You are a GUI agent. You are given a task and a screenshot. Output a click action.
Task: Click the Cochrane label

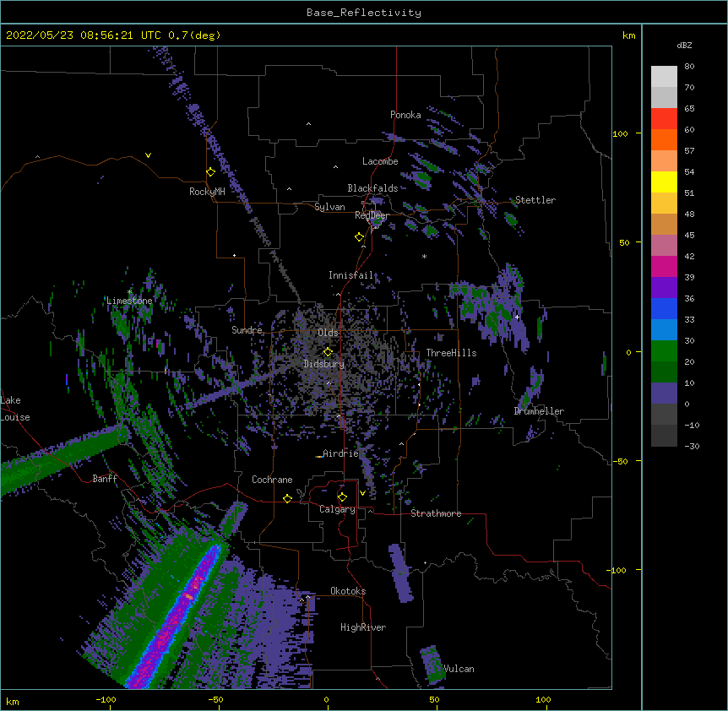pos(272,480)
